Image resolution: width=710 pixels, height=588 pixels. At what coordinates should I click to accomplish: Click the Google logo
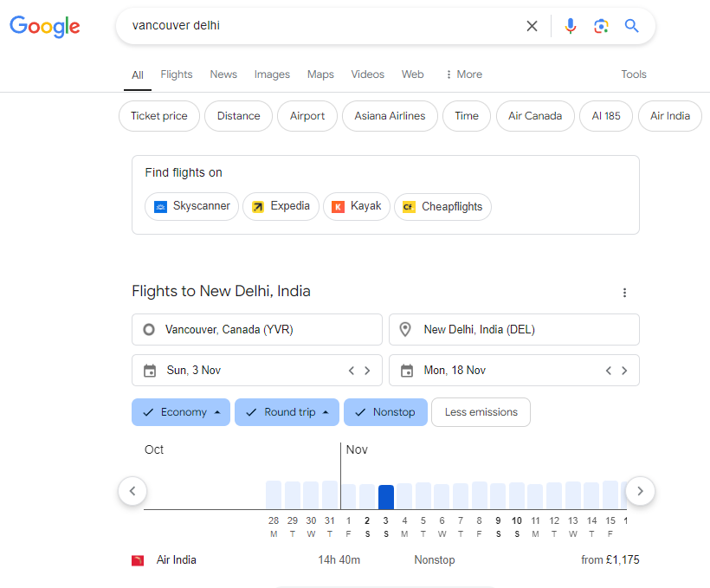[x=45, y=26]
